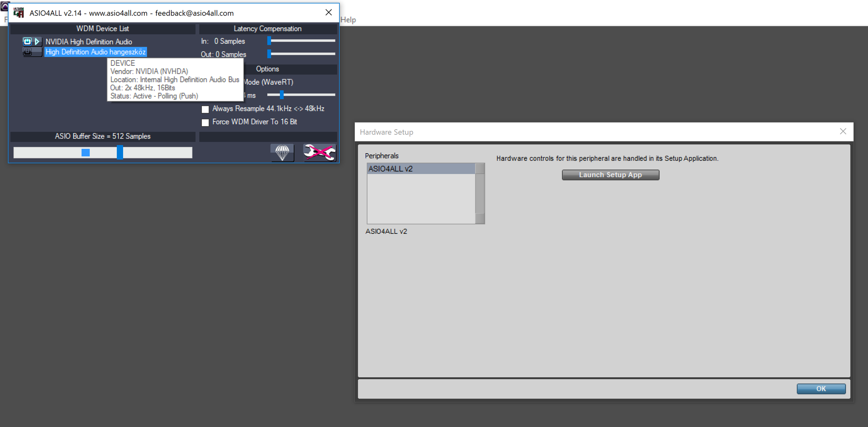Image resolution: width=868 pixels, height=427 pixels.
Task: Select ASIO4ALL v2 in Peripherals list
Action: point(421,169)
